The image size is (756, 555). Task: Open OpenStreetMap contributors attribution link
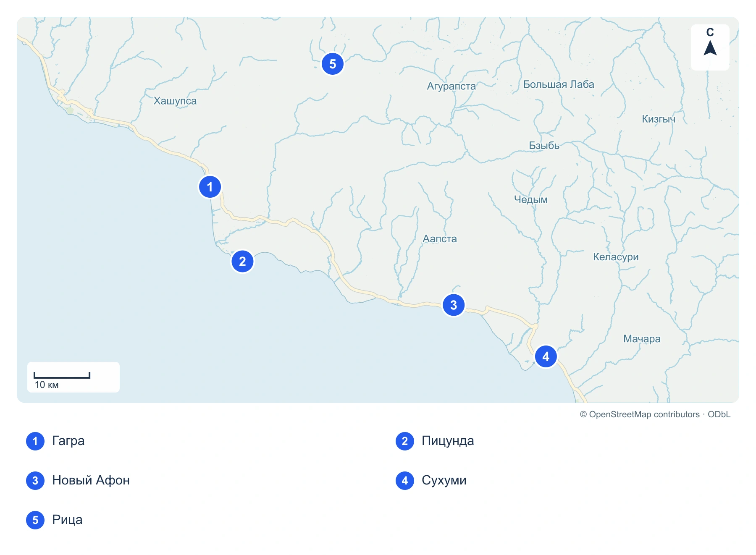pyautogui.click(x=640, y=414)
